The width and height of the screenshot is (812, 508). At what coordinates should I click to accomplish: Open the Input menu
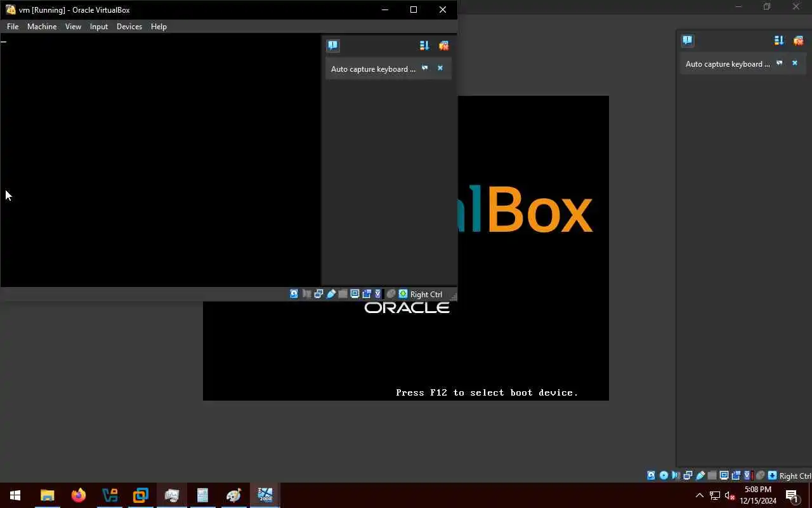pos(99,27)
